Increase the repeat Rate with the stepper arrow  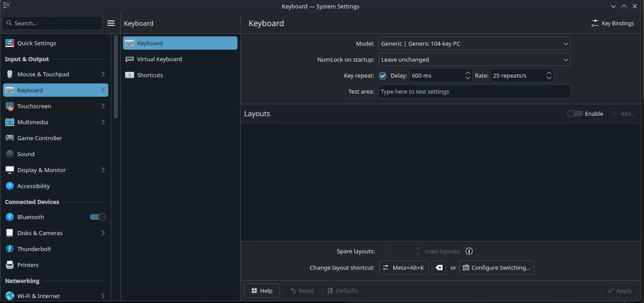[549, 73]
